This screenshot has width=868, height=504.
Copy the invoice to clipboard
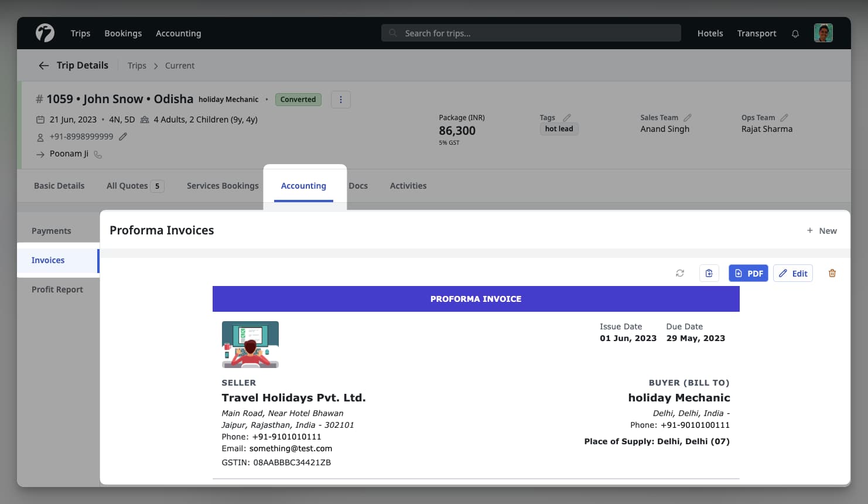(x=709, y=273)
